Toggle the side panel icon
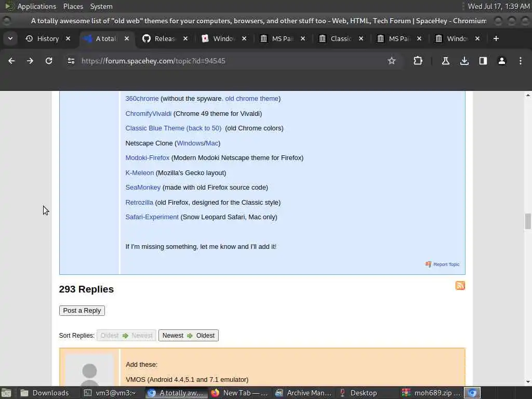 click(x=483, y=61)
